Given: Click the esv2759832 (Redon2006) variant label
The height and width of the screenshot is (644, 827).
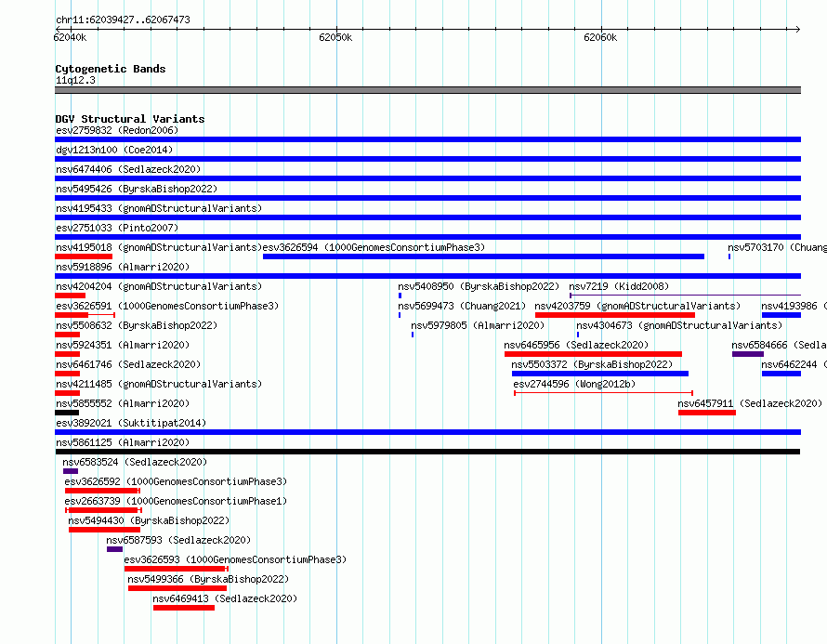Looking at the screenshot, I should (117, 130).
